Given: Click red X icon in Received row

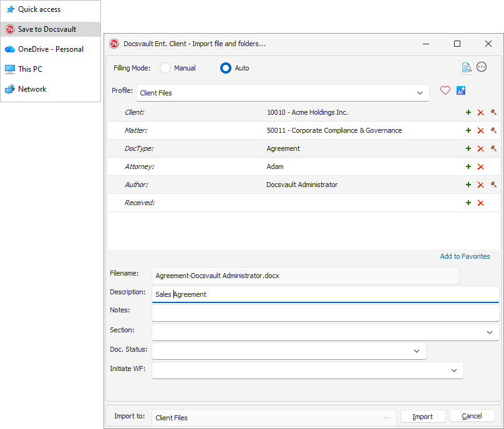Looking at the screenshot, I should click(x=480, y=203).
